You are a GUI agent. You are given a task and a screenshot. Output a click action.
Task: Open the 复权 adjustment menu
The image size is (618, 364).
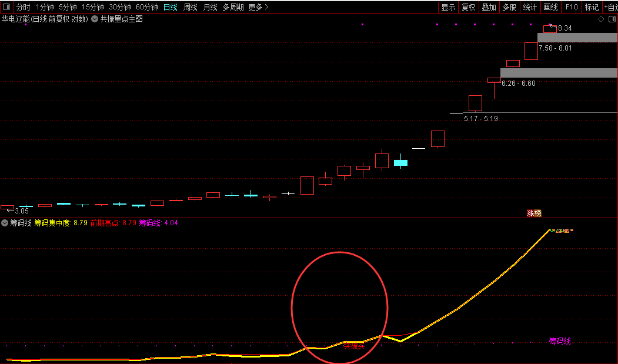click(x=468, y=7)
